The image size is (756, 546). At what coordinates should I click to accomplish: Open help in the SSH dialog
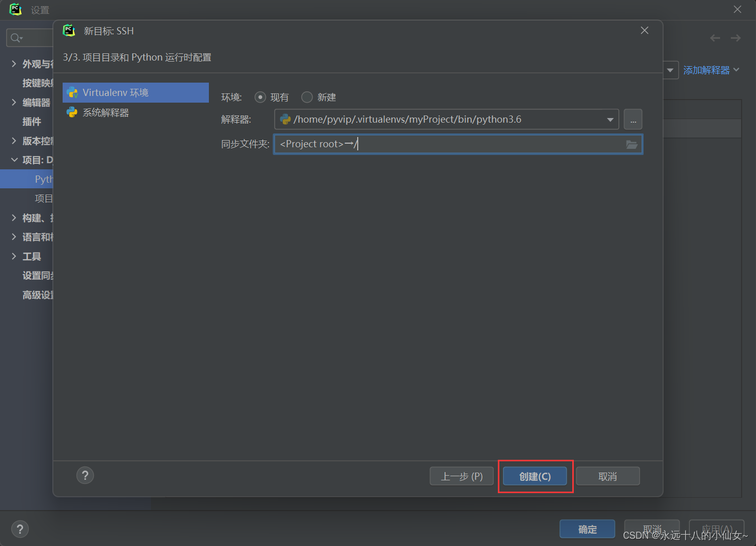click(85, 475)
